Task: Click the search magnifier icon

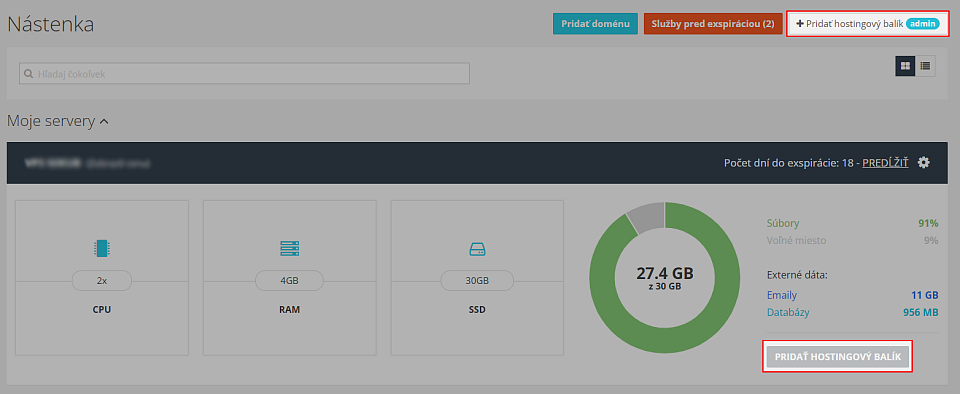Action: coord(28,73)
